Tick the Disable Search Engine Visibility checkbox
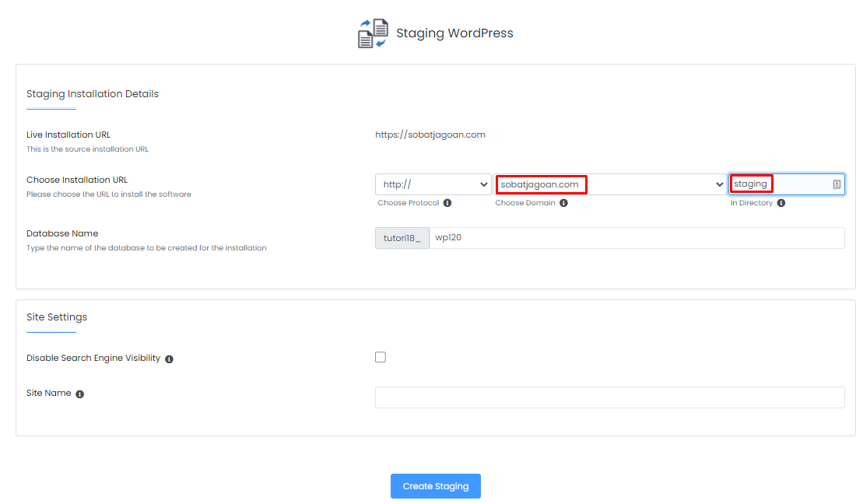The height and width of the screenshot is (504, 856). pos(381,357)
